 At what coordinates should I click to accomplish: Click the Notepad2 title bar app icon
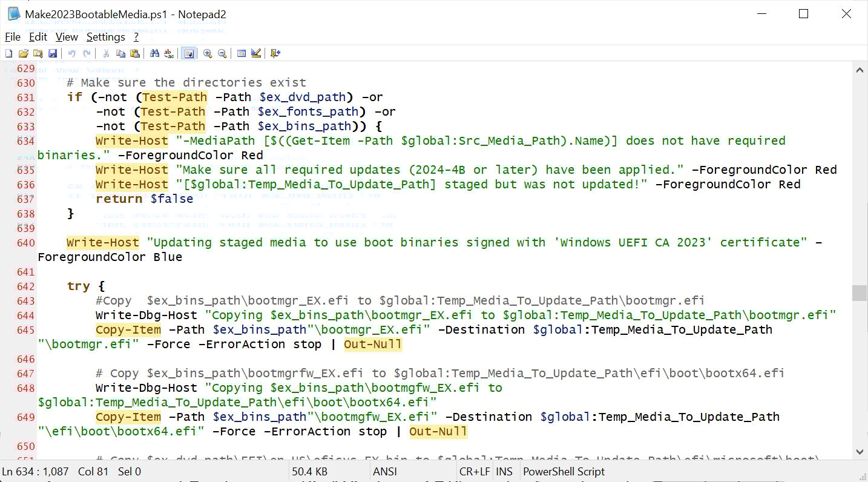[x=13, y=14]
